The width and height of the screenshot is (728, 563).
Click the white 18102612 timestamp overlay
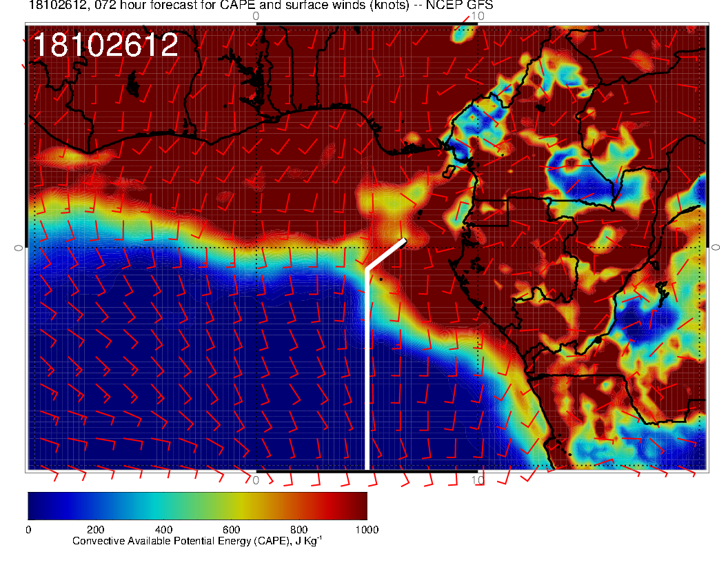[x=105, y=46]
